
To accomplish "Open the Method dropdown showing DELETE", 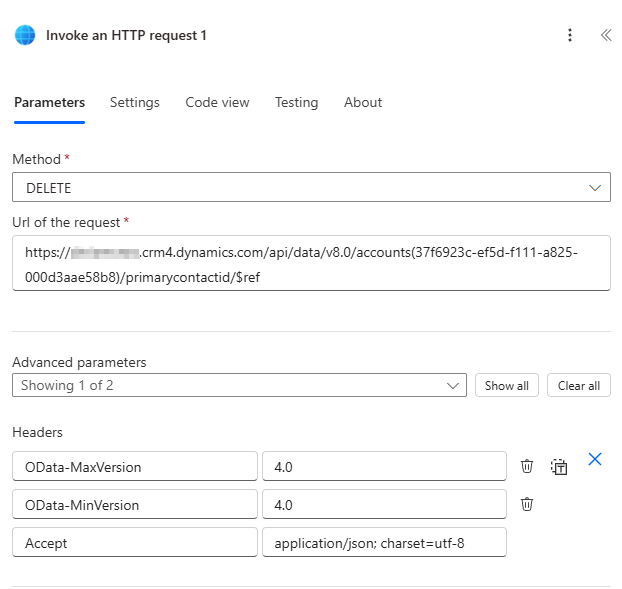I will 311,187.
